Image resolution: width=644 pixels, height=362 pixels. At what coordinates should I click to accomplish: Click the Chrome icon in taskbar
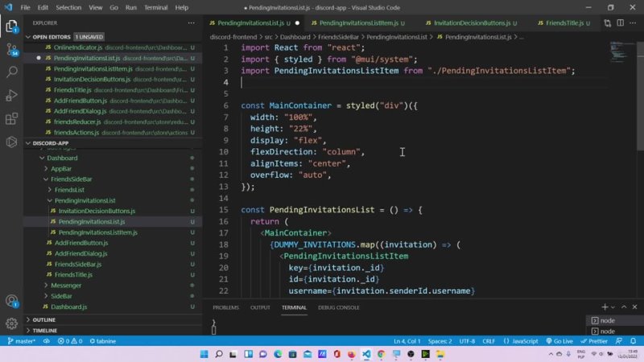(381, 354)
